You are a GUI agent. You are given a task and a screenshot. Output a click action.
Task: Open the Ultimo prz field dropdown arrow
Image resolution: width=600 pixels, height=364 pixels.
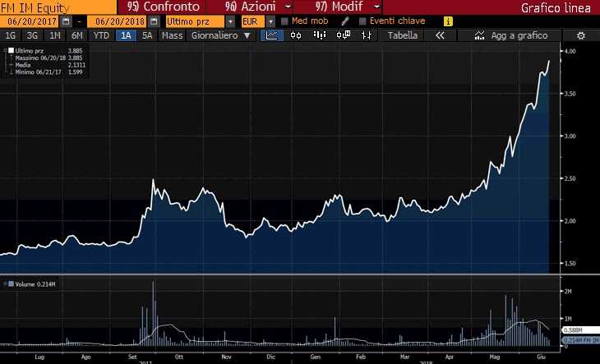coord(230,21)
